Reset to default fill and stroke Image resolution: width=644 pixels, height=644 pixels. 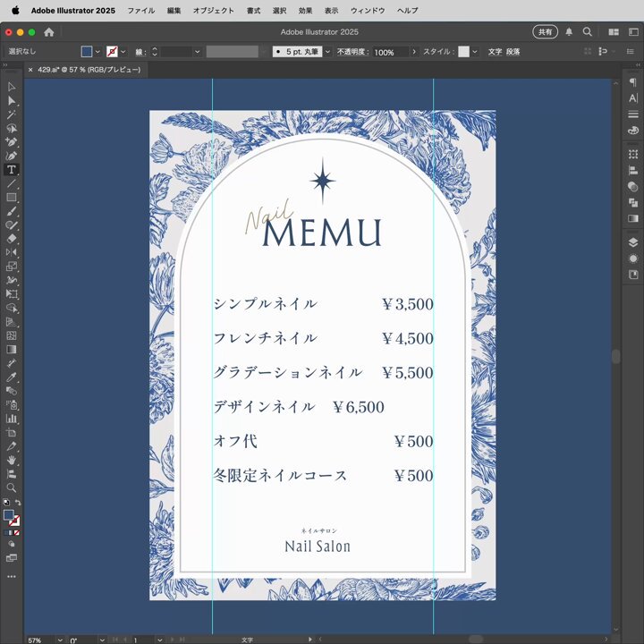pos(5,503)
